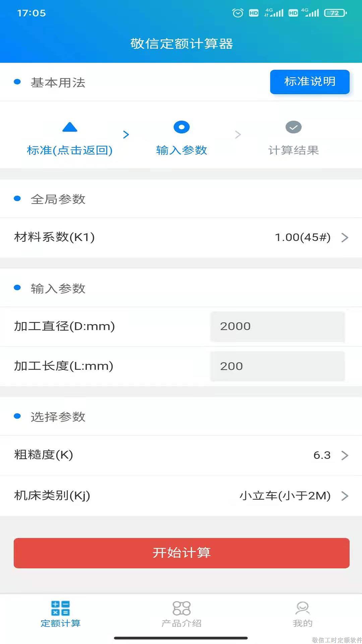Open the 我的 profile tab icon

(303, 608)
